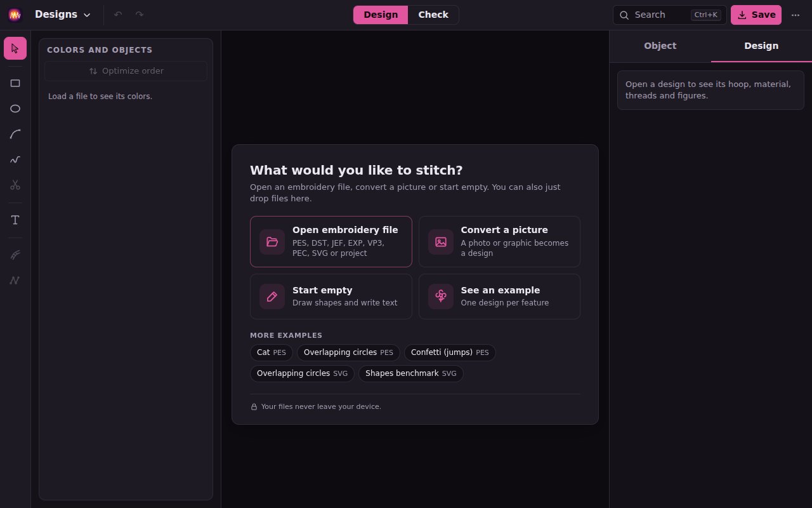Load the Cat PES example
The height and width of the screenshot is (508, 812).
[x=272, y=352]
